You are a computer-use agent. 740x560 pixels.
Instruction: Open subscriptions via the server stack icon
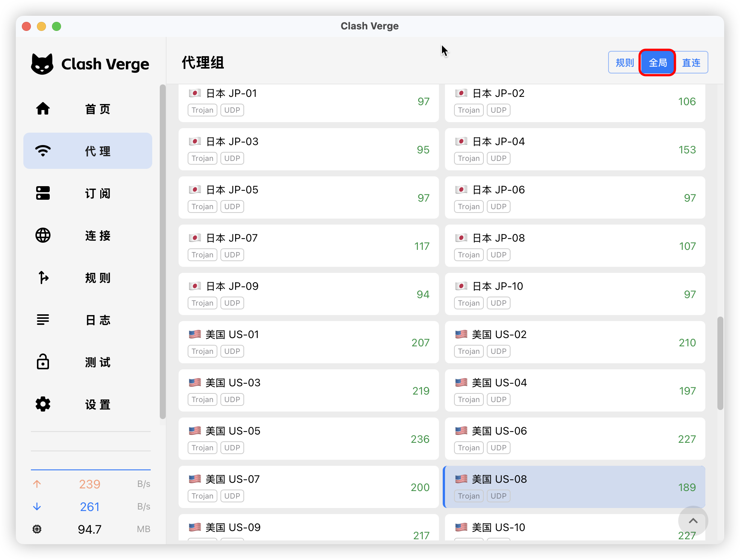(x=43, y=193)
